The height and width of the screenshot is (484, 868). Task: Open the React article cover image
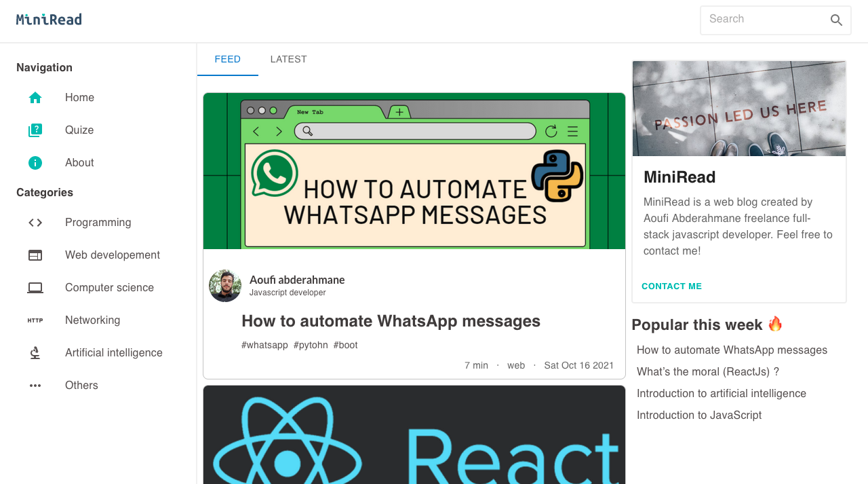(414, 434)
